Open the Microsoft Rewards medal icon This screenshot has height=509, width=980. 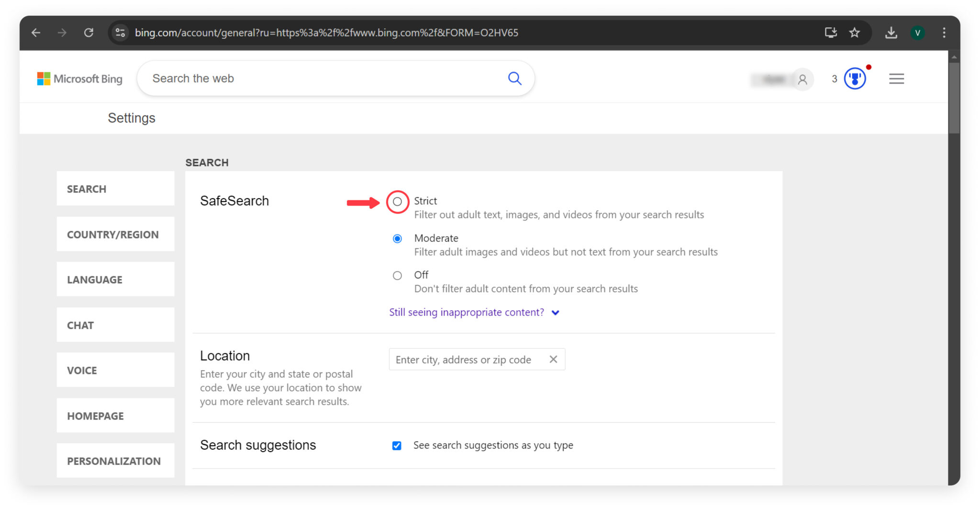pyautogui.click(x=855, y=79)
